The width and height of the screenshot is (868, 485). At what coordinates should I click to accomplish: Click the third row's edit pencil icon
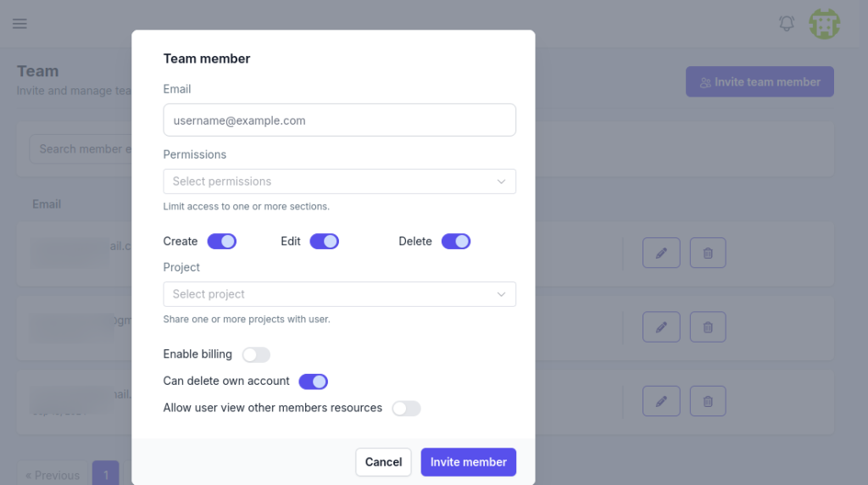pyautogui.click(x=661, y=401)
